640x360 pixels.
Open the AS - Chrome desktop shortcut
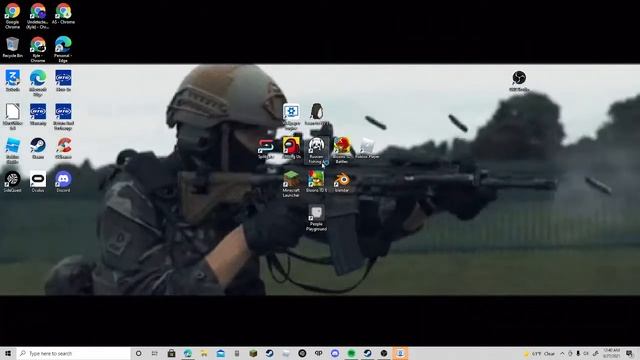63,14
